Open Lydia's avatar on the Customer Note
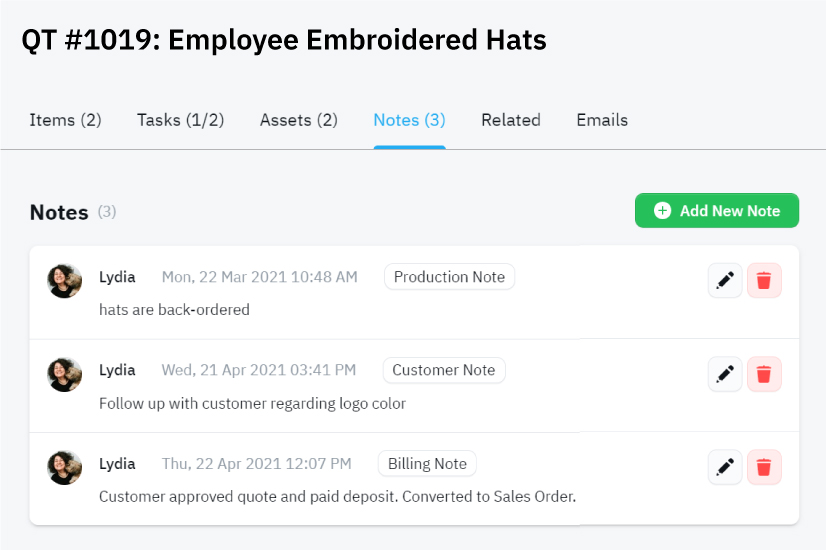The image size is (826, 550). tap(64, 375)
